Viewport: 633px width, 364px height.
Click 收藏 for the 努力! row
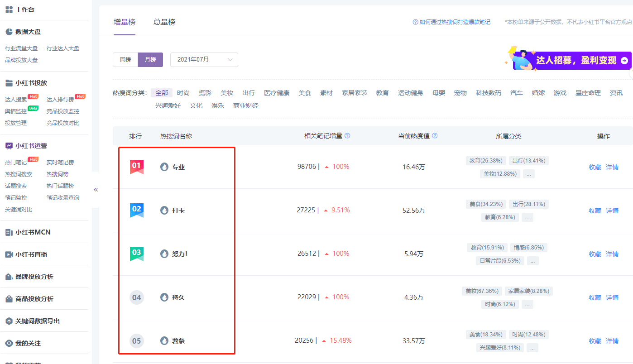pyautogui.click(x=595, y=254)
